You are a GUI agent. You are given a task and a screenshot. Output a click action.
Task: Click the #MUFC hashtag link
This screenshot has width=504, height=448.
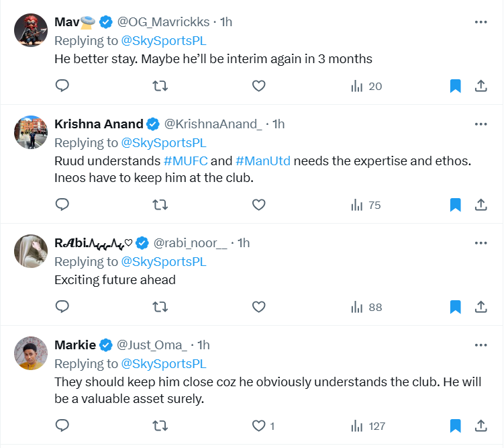[x=185, y=161]
